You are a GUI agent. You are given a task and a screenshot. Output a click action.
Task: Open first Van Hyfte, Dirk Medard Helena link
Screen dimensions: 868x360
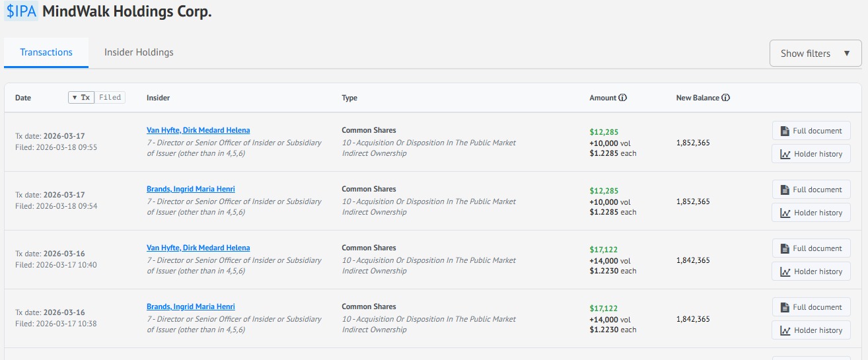[x=198, y=130]
